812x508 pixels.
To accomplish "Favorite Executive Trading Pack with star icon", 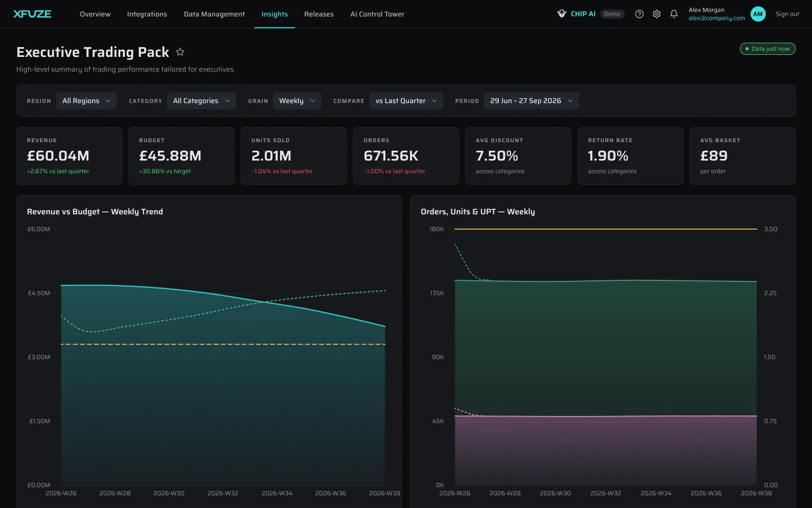I will [180, 52].
